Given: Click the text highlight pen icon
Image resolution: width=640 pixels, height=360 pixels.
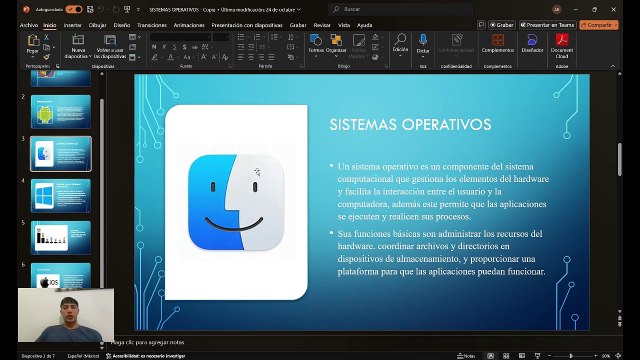Looking at the screenshot, I should pos(155,58).
